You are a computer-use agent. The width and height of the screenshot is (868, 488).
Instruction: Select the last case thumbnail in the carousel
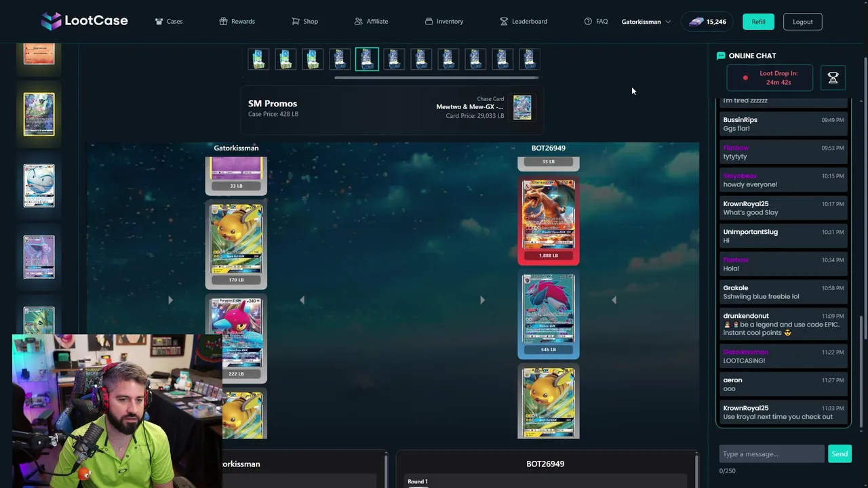(x=530, y=59)
